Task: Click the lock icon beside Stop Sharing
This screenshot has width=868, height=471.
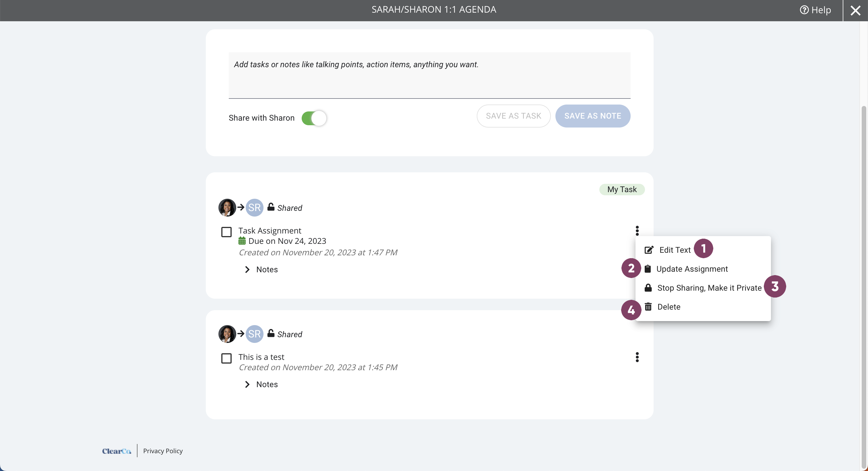Action: point(648,287)
